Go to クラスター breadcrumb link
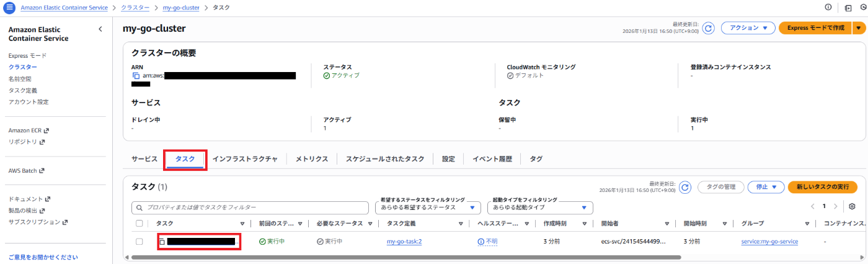868x264 pixels. [135, 7]
